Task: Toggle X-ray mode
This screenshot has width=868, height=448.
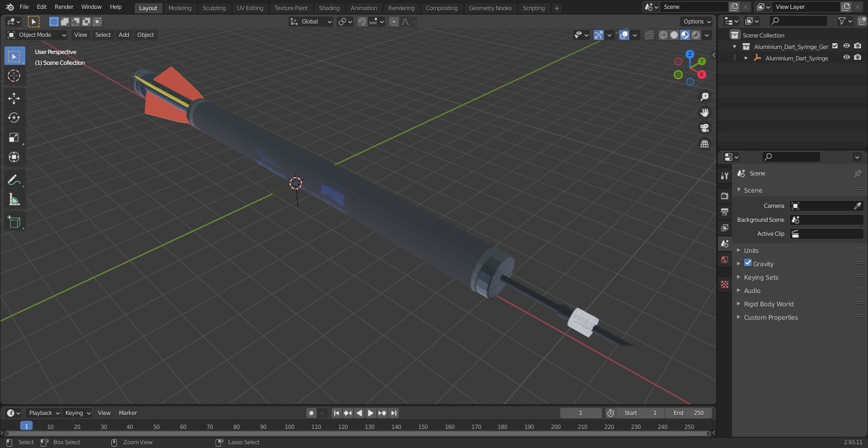Action: (x=649, y=35)
